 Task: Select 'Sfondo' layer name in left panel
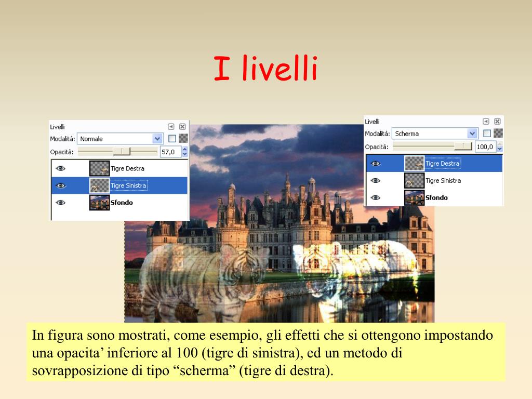[122, 203]
